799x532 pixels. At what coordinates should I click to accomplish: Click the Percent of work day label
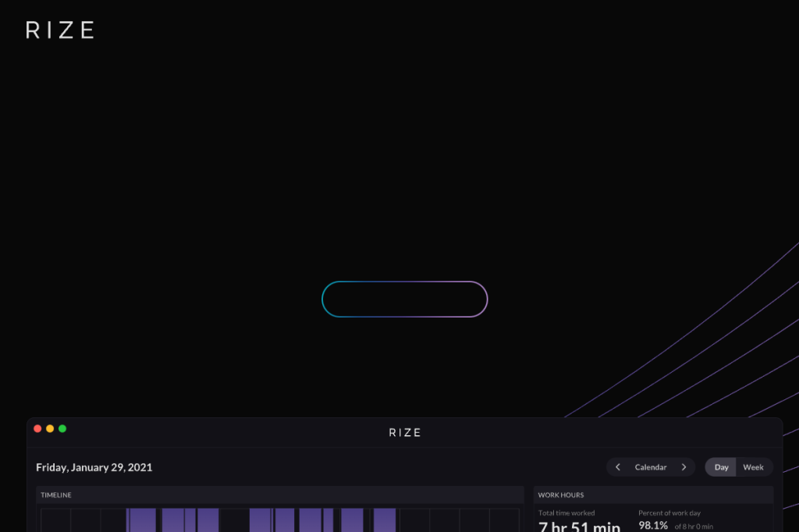click(x=669, y=513)
